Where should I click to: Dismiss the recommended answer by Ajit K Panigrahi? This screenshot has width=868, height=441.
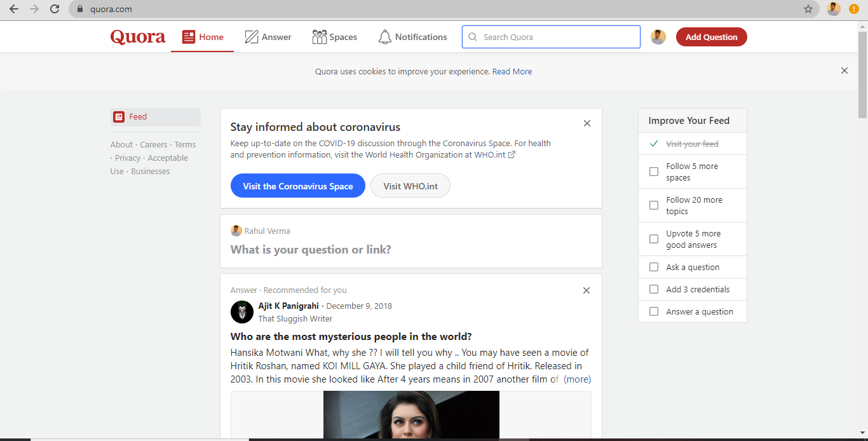[x=587, y=290]
